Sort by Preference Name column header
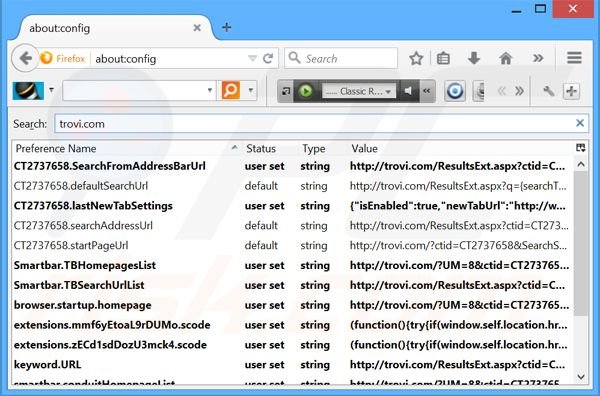Screen dimensions: 600x396 (x=126, y=148)
